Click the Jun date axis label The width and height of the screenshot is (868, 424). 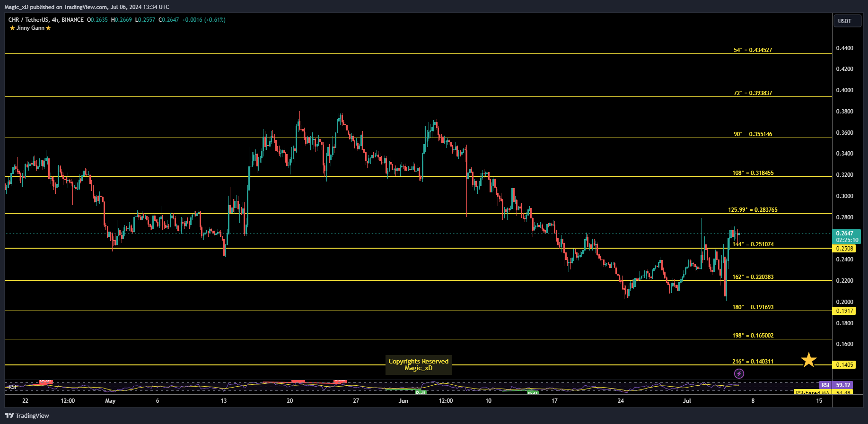tap(403, 401)
